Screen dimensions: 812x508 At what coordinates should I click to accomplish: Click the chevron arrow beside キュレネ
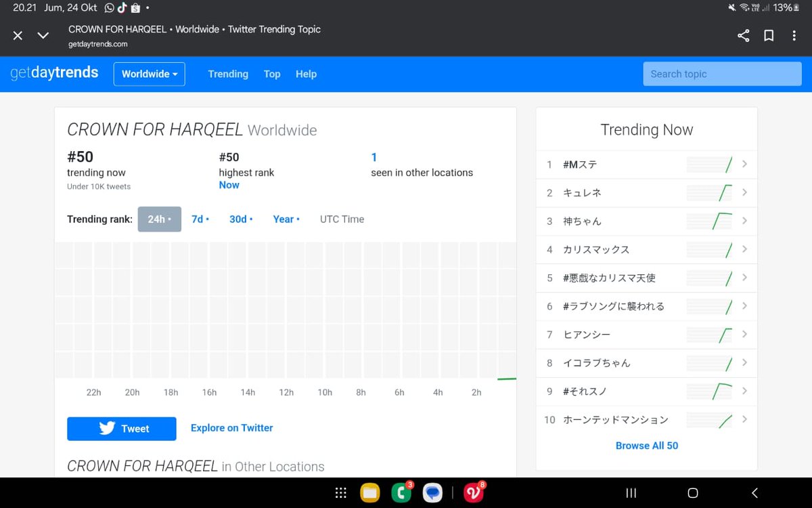pyautogui.click(x=744, y=192)
